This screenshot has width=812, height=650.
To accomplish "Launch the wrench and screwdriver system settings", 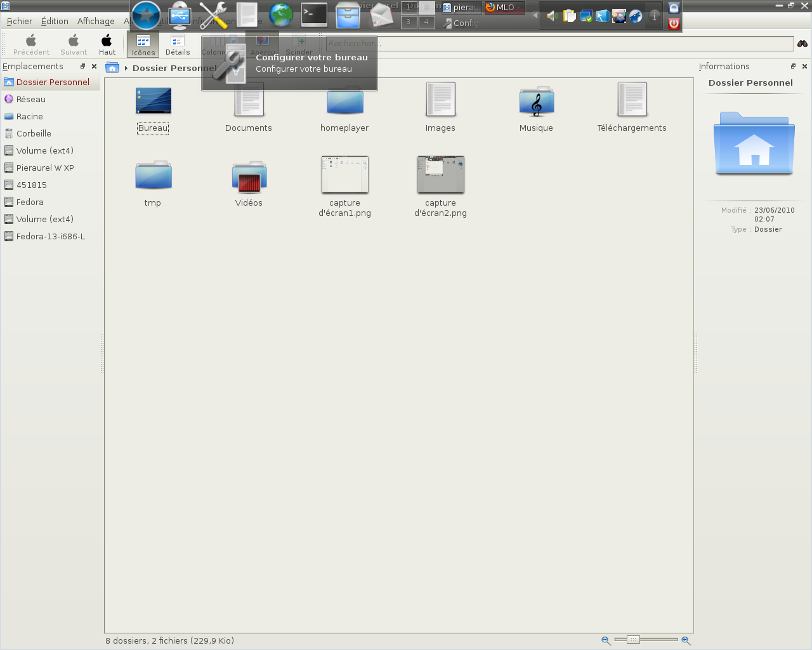I will (213, 16).
